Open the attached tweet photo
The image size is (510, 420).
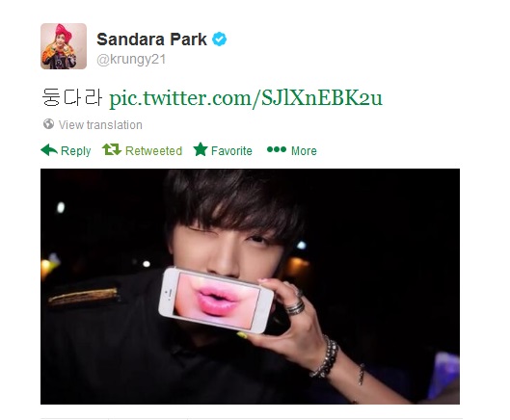250,286
